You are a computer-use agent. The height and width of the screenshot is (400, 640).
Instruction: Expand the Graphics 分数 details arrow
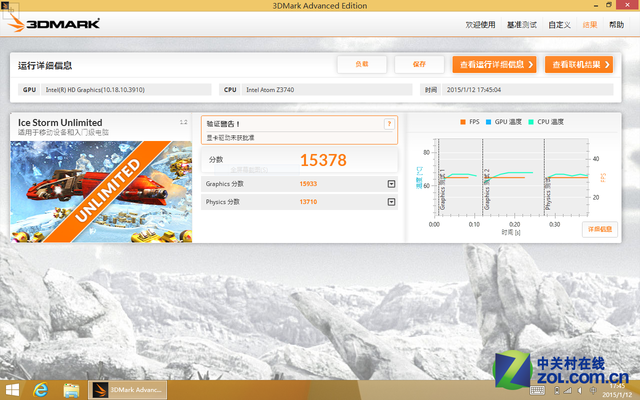coord(391,184)
